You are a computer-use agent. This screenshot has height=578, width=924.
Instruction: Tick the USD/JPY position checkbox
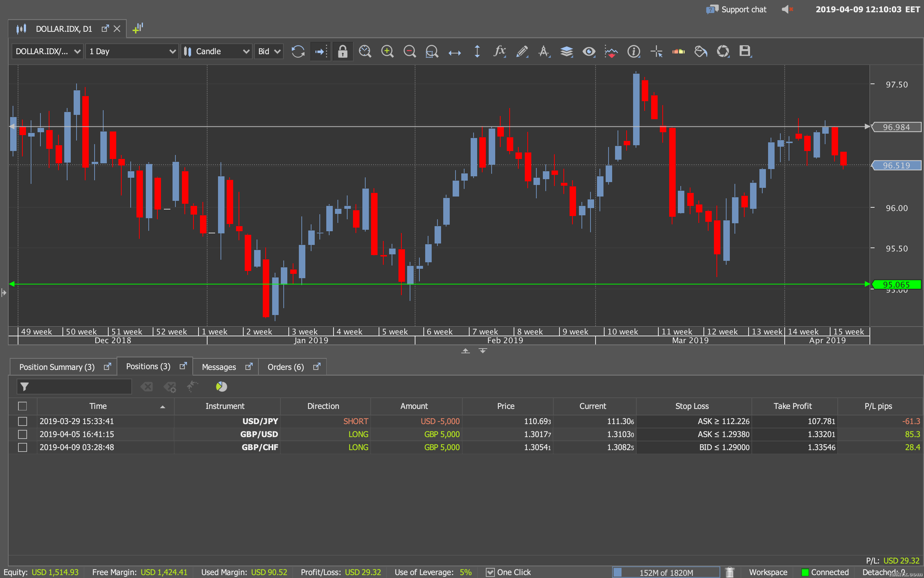point(22,421)
